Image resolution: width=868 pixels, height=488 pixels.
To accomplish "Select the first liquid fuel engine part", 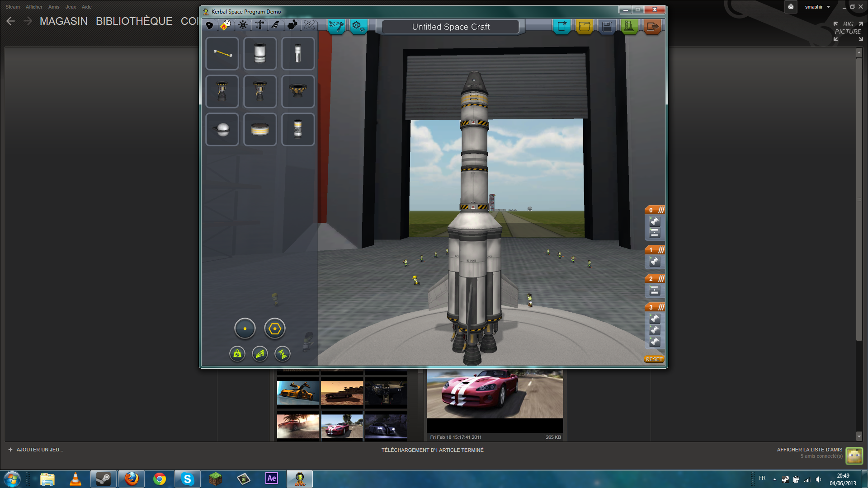I will (222, 92).
